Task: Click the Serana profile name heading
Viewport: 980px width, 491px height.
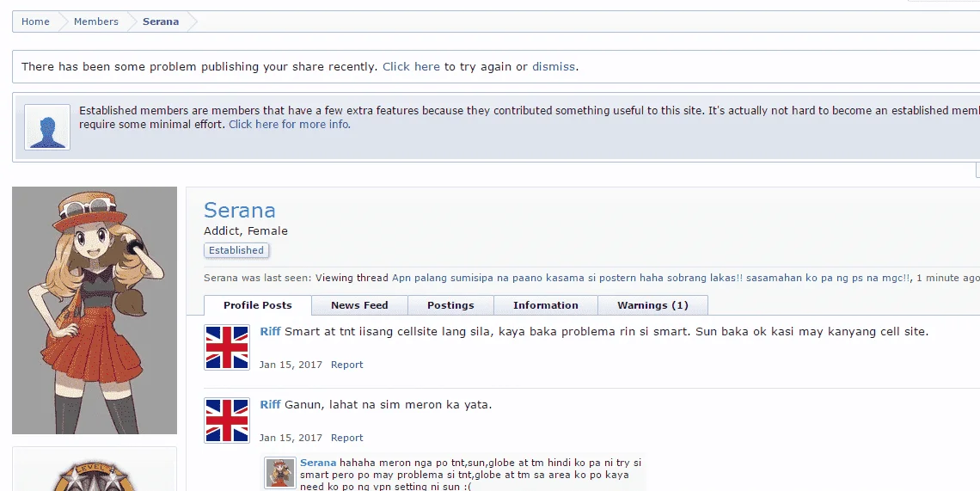Action: coord(239,210)
